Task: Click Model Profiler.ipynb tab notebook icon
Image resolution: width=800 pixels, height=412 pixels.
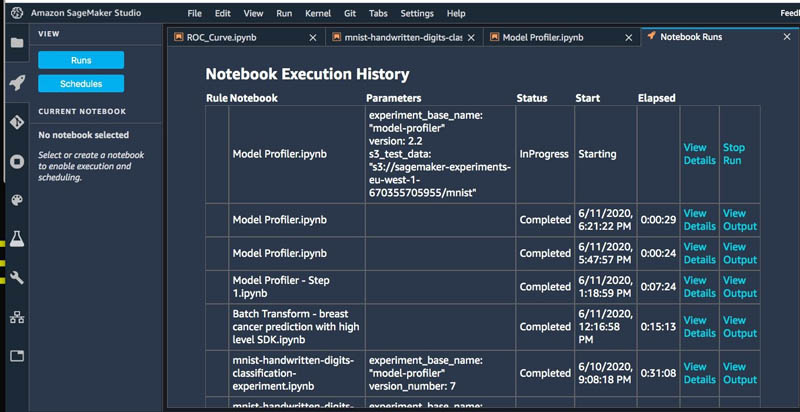Action: [494, 37]
